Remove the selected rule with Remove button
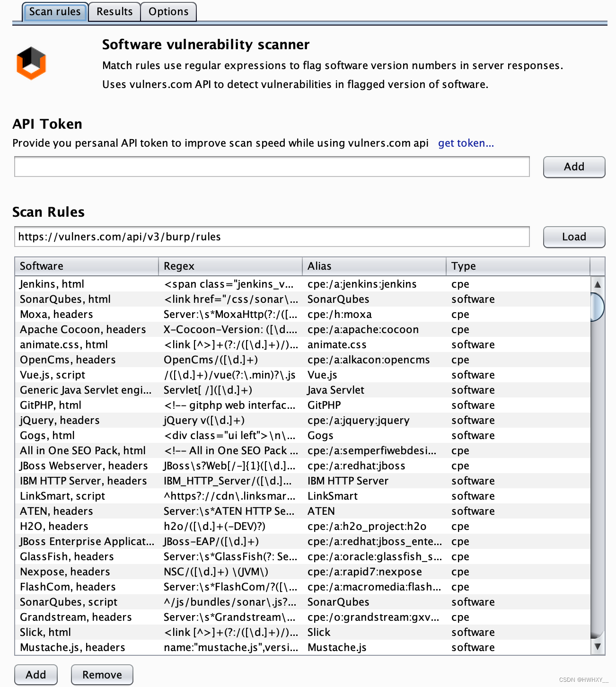Screen dimensions: 616x687 click(102, 675)
